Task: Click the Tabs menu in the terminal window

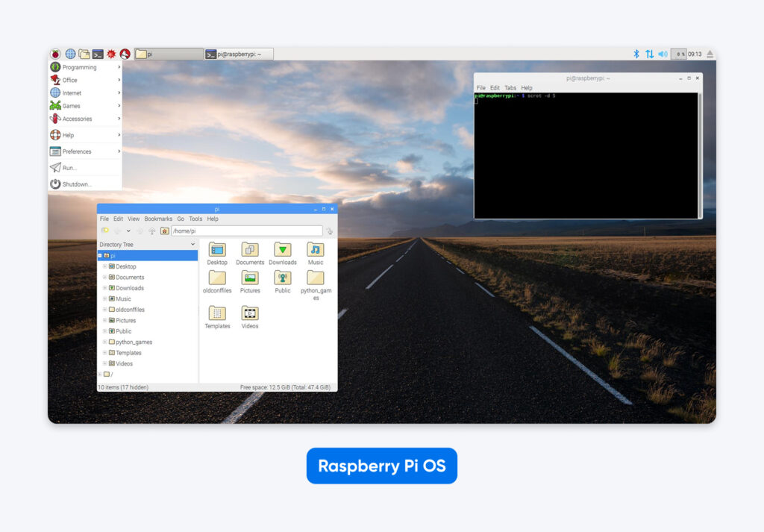Action: click(510, 87)
